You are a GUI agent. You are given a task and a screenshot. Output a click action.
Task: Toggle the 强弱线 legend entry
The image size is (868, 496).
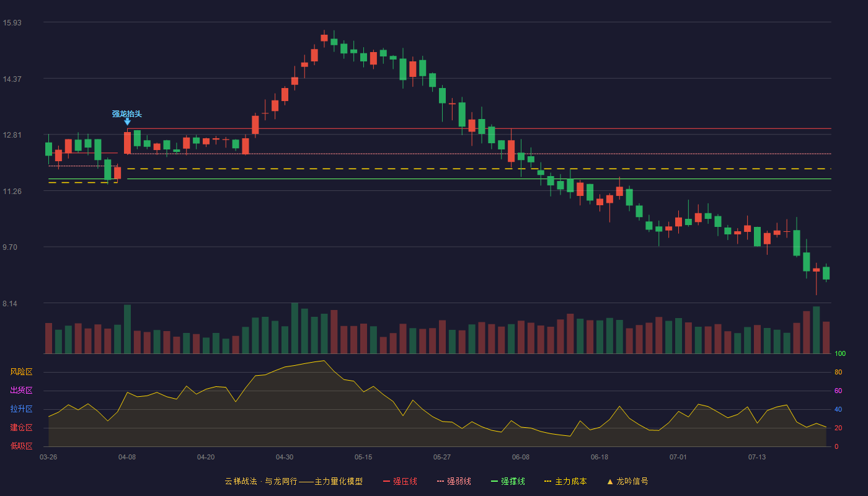coord(454,481)
